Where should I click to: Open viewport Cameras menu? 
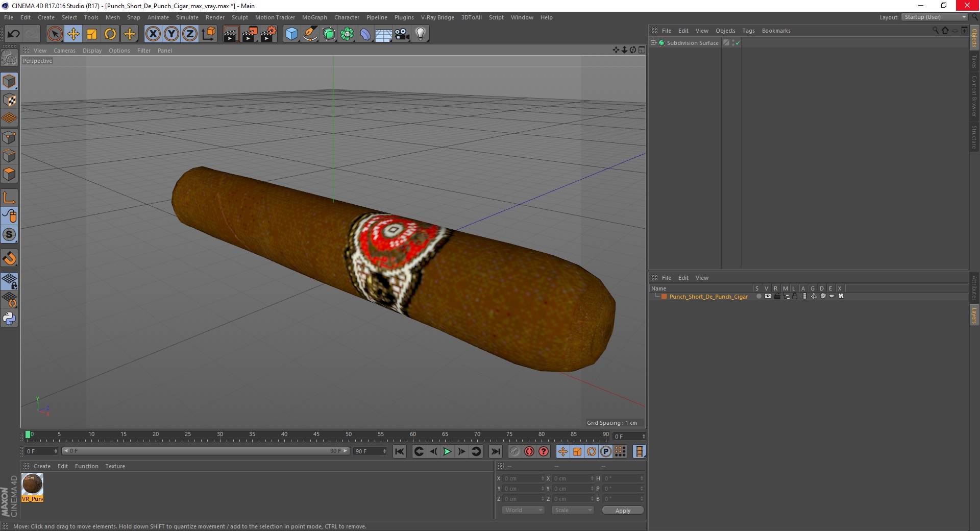(64, 51)
